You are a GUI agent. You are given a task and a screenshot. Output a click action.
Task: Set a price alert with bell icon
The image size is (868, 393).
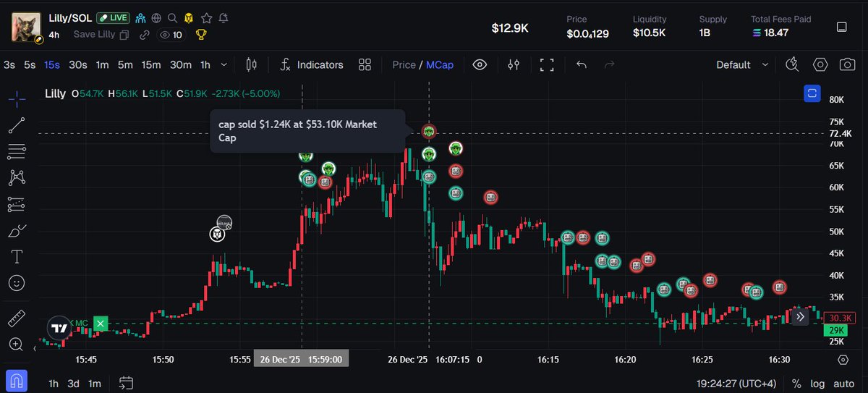224,17
